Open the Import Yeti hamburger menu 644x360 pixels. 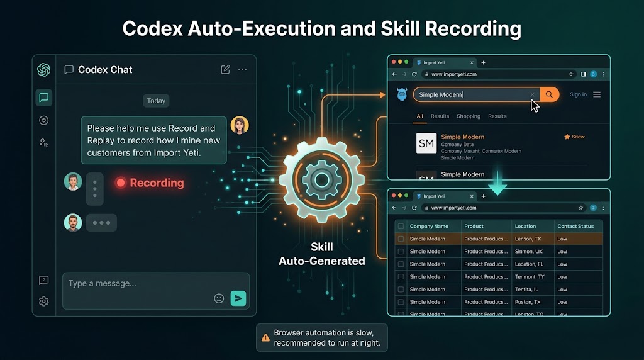tap(597, 94)
